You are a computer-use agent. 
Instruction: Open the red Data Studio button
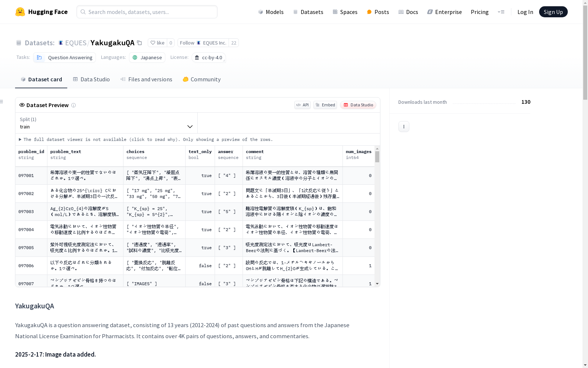[358, 105]
